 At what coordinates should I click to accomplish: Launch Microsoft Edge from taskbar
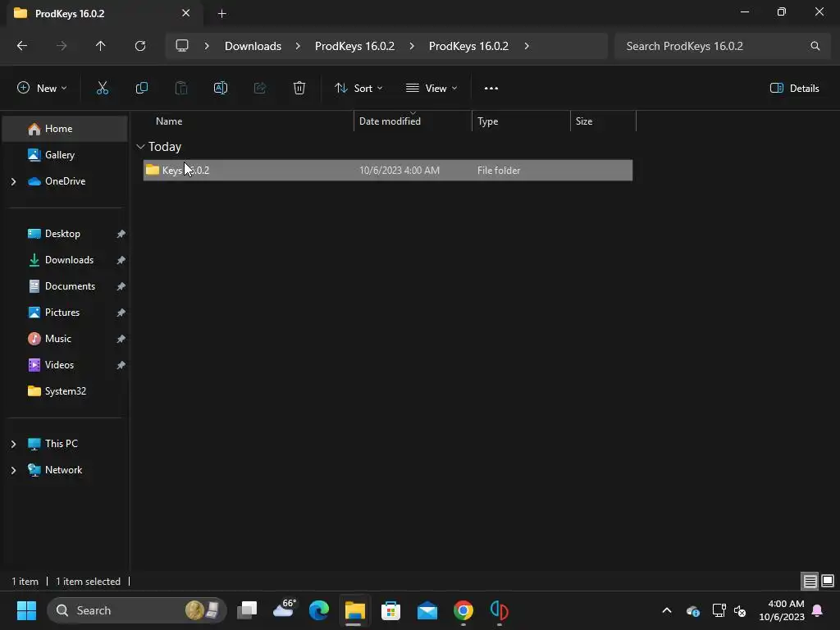[319, 610]
